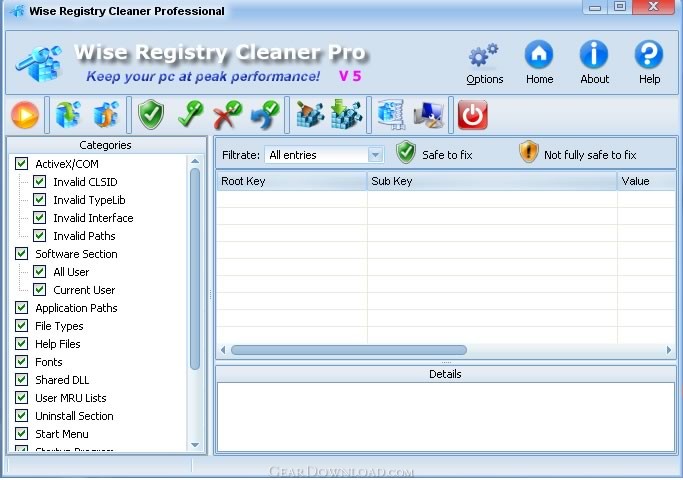Toggle the Uninstall Section checkbox
Screen dimensions: 683x480
[21, 416]
